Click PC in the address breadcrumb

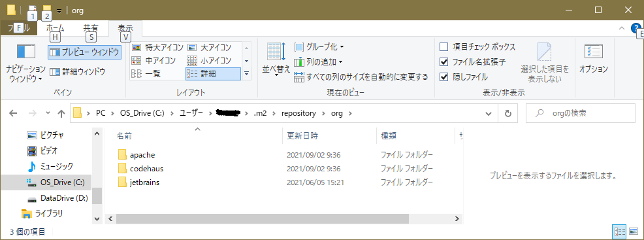[101, 113]
